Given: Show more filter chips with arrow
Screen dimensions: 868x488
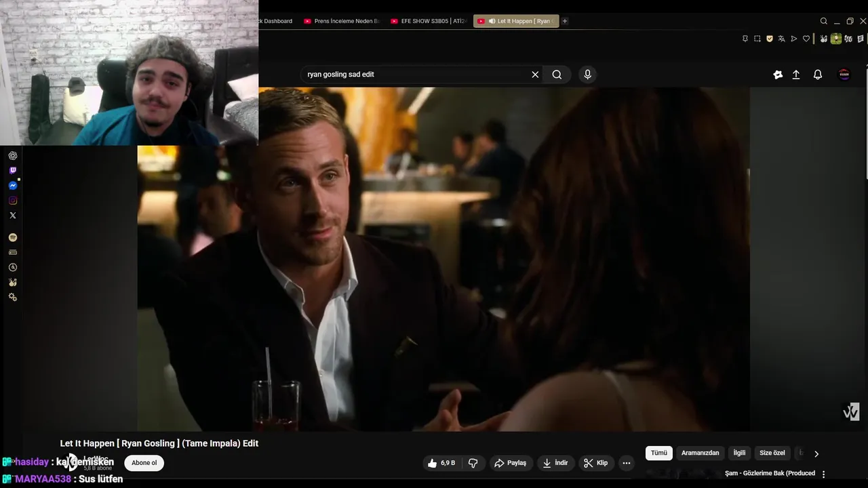Looking at the screenshot, I should 816,453.
